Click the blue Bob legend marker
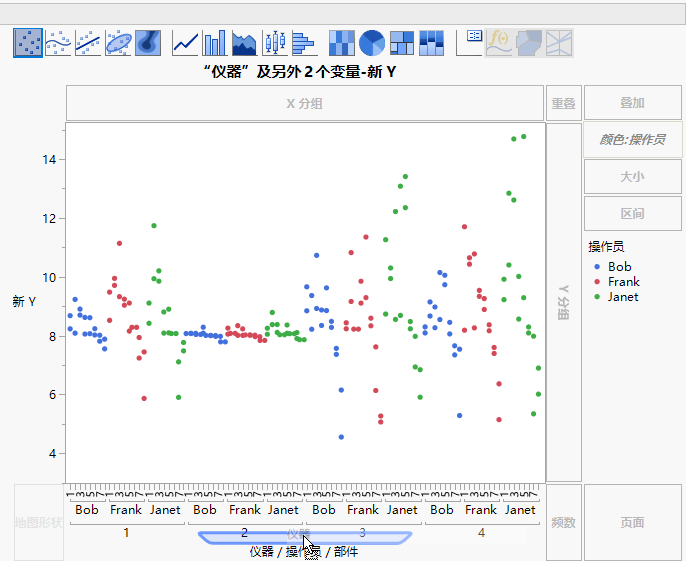This screenshot has height=561, width=686. pos(597,267)
